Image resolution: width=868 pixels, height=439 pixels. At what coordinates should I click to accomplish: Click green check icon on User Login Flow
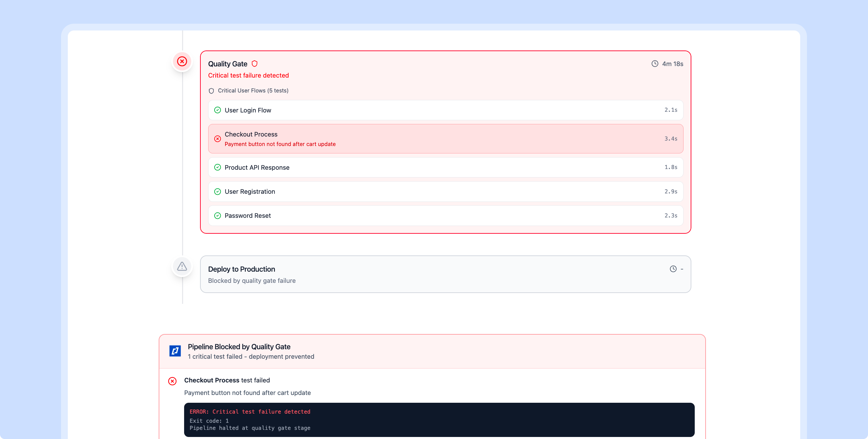tap(218, 110)
